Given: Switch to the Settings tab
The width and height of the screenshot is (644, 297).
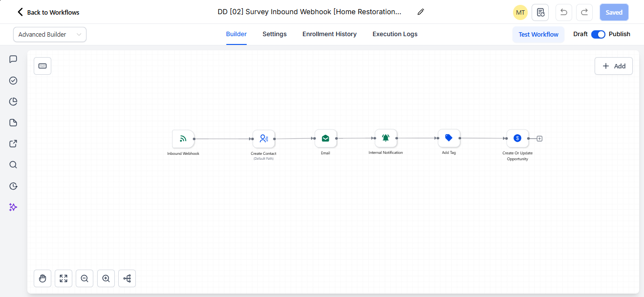Looking at the screenshot, I should coord(275,34).
